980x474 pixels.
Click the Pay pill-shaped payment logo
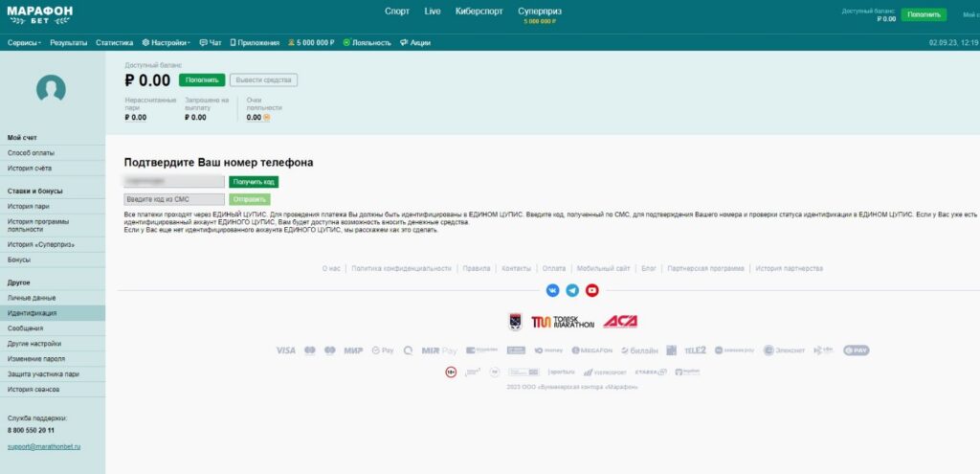(x=856, y=350)
